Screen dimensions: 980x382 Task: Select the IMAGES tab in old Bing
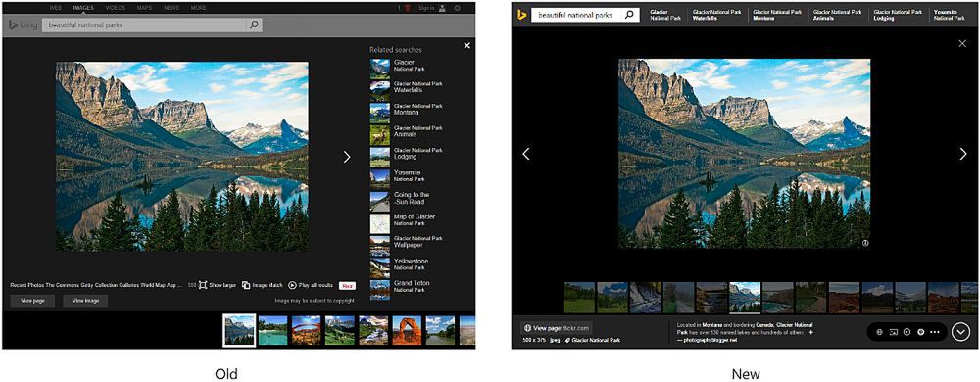(x=82, y=8)
